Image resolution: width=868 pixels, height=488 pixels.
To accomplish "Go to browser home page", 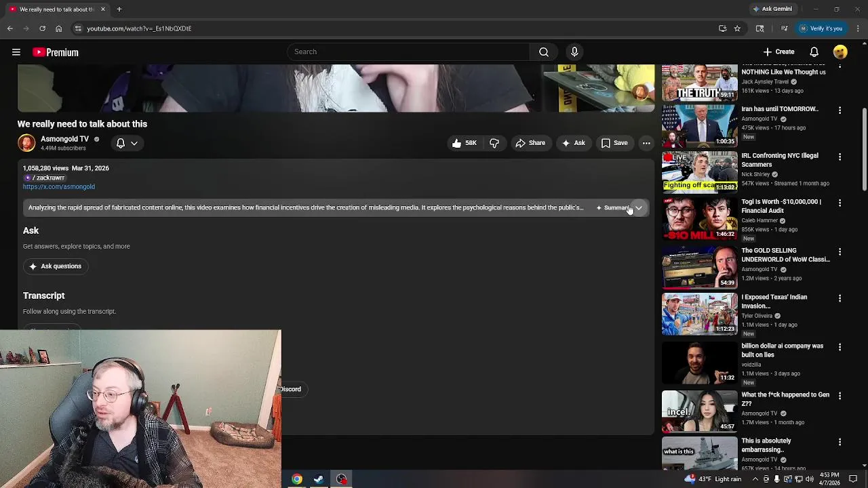I will point(59,28).
